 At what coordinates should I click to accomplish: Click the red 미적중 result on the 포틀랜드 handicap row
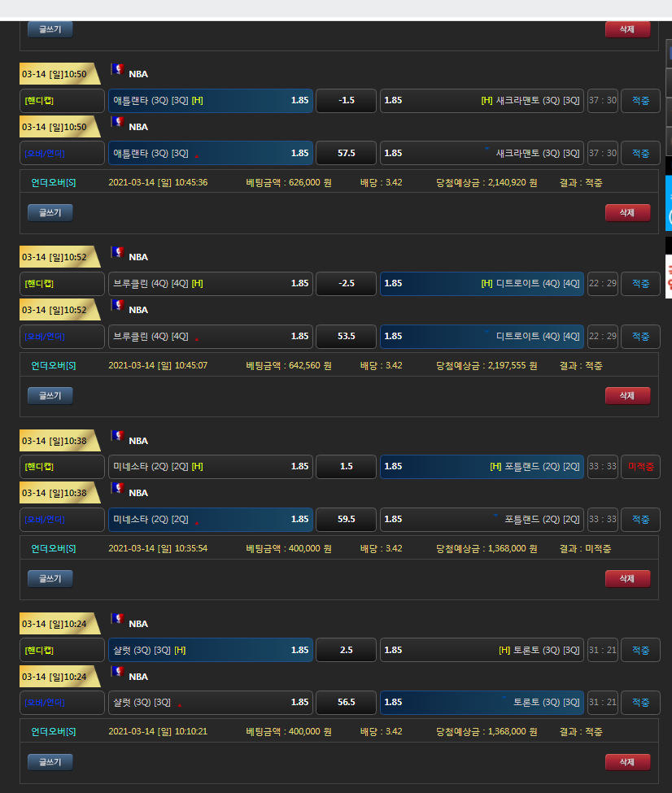(640, 467)
